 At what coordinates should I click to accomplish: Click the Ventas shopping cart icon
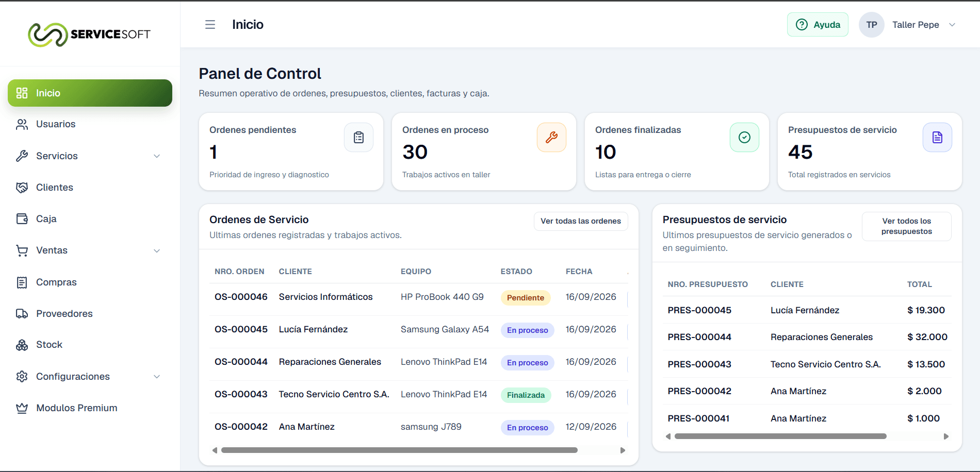pyautogui.click(x=22, y=250)
